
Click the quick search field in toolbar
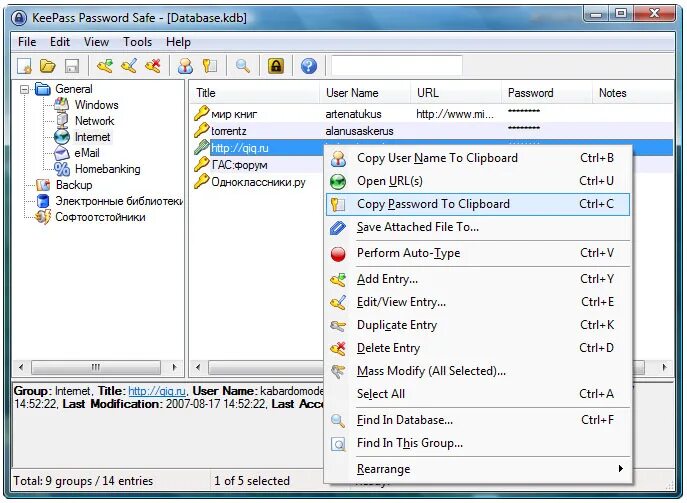pos(397,66)
